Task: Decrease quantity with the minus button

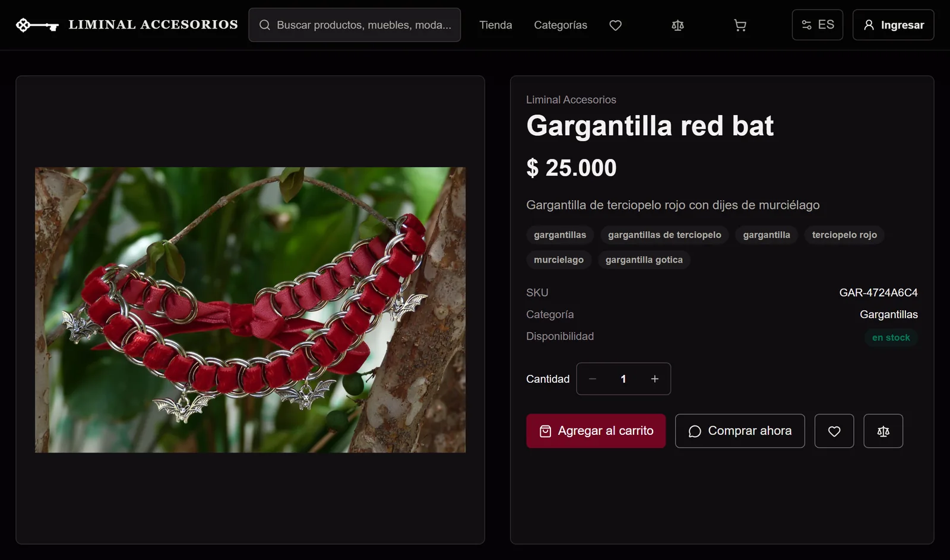Action: [x=593, y=378]
